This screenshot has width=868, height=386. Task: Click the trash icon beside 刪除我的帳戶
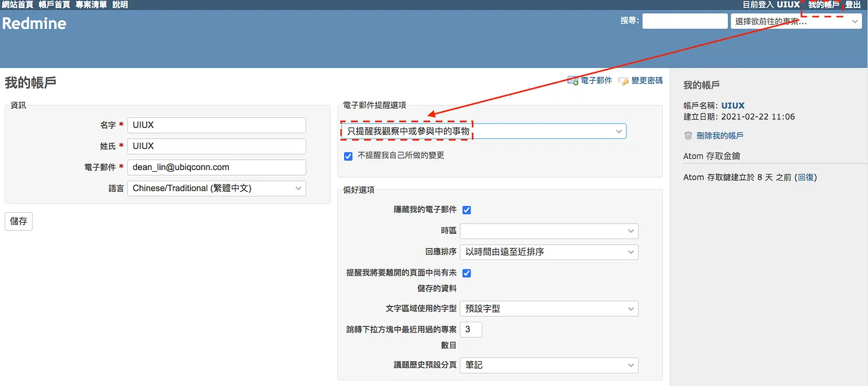coord(688,135)
